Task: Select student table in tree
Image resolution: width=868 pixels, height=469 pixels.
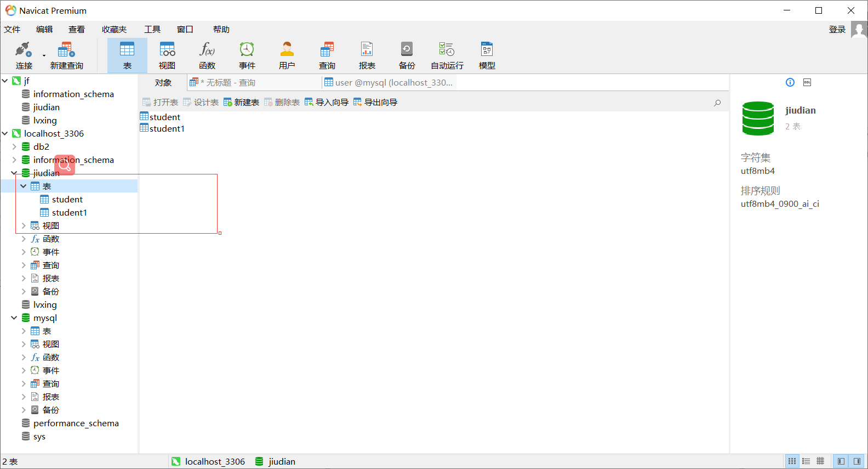Action: 61,199
